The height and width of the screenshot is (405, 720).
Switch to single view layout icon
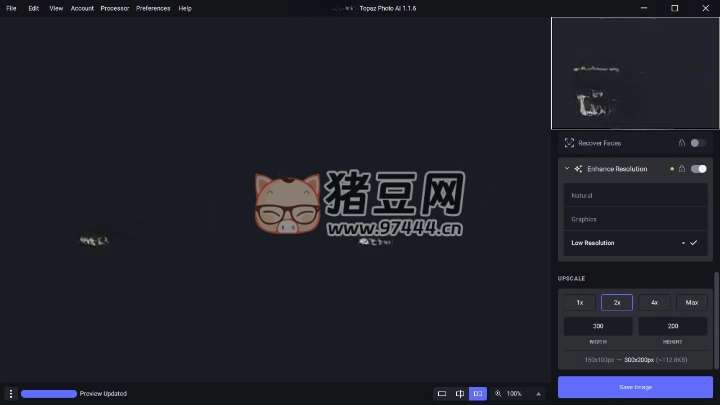coord(441,394)
